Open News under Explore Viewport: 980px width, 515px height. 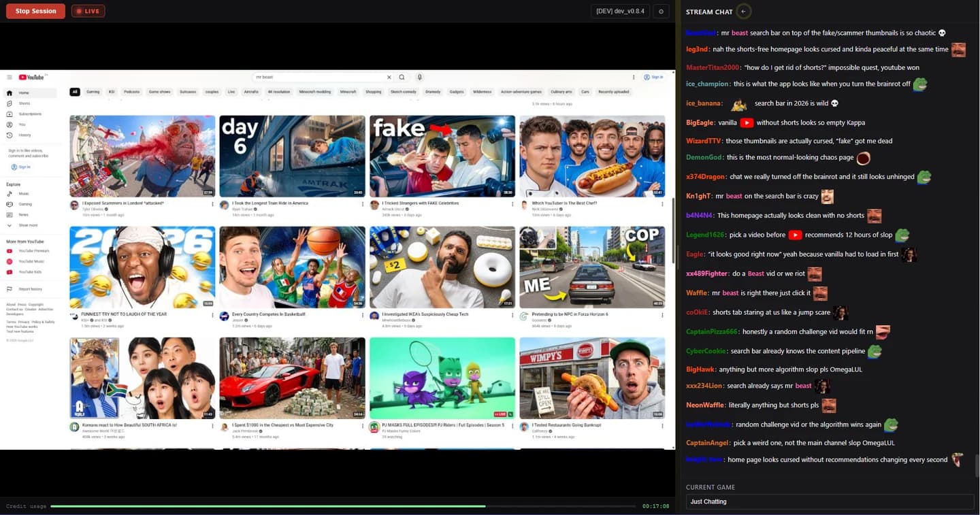(24, 214)
